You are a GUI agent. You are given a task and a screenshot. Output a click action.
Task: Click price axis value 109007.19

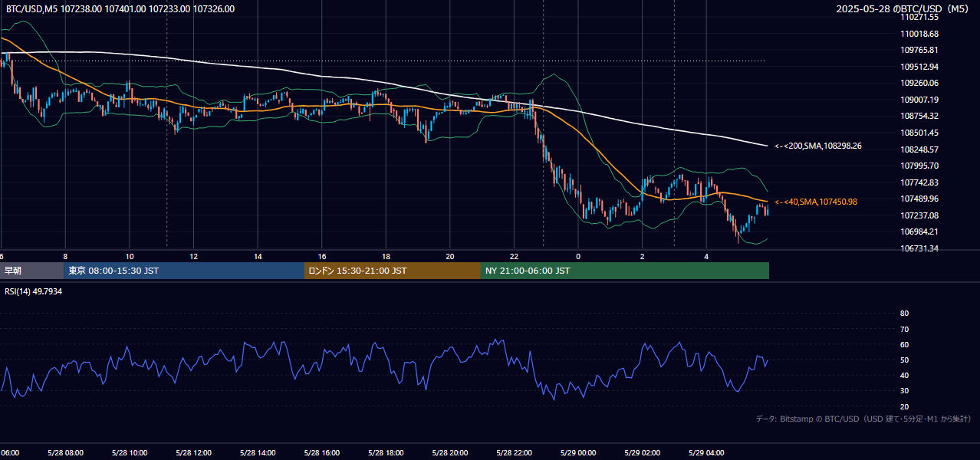point(921,100)
